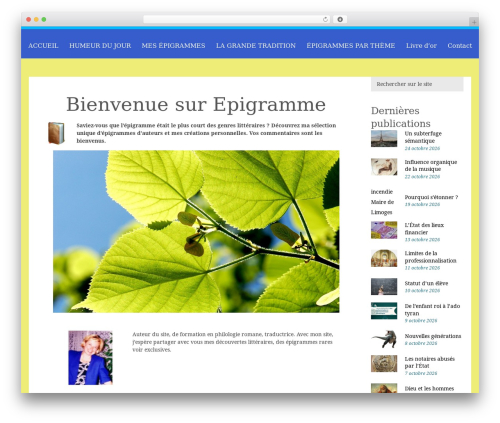
Task: Select LA GRANDE TRADITION menu
Action: [256, 46]
